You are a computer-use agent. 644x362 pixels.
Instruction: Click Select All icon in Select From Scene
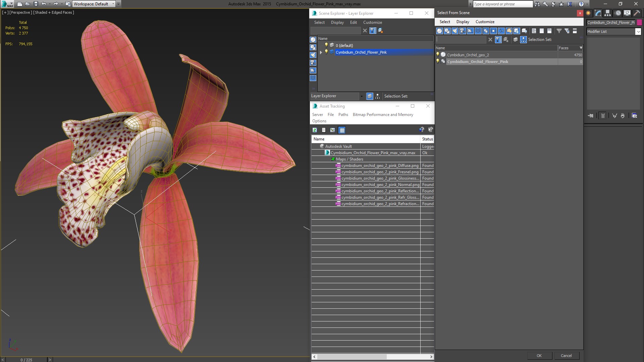tap(534, 31)
